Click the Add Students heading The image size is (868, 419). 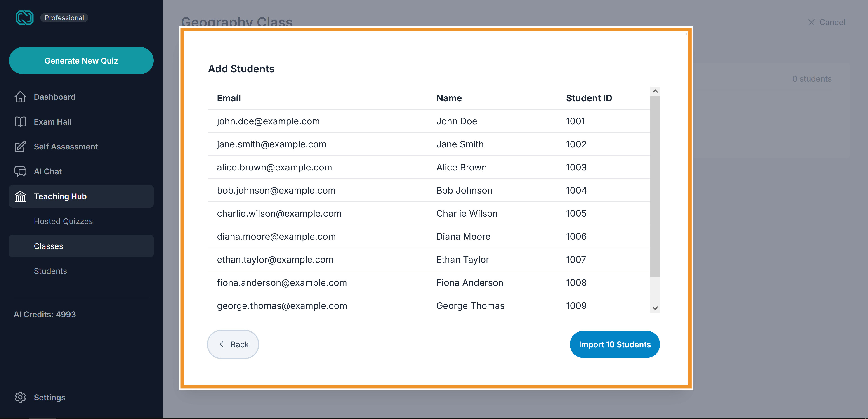[241, 69]
